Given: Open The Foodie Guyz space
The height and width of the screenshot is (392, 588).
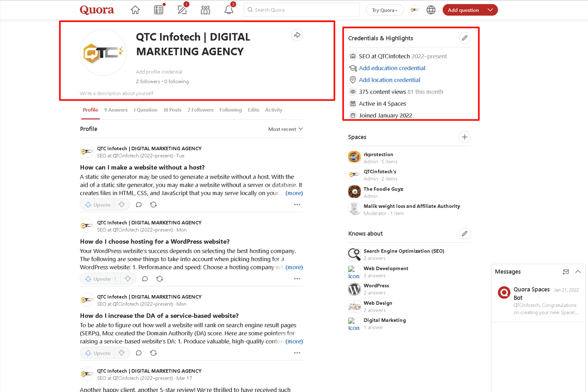Looking at the screenshot, I should coord(383,189).
